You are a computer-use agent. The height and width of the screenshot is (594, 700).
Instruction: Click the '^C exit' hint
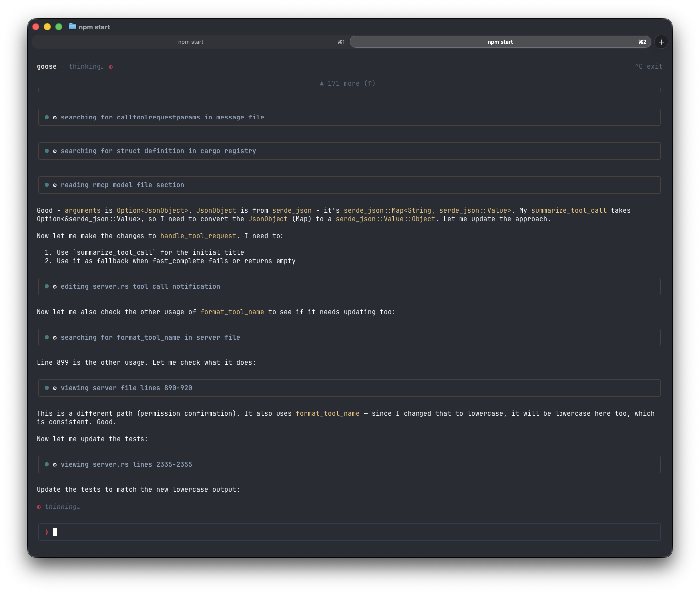[x=648, y=67]
